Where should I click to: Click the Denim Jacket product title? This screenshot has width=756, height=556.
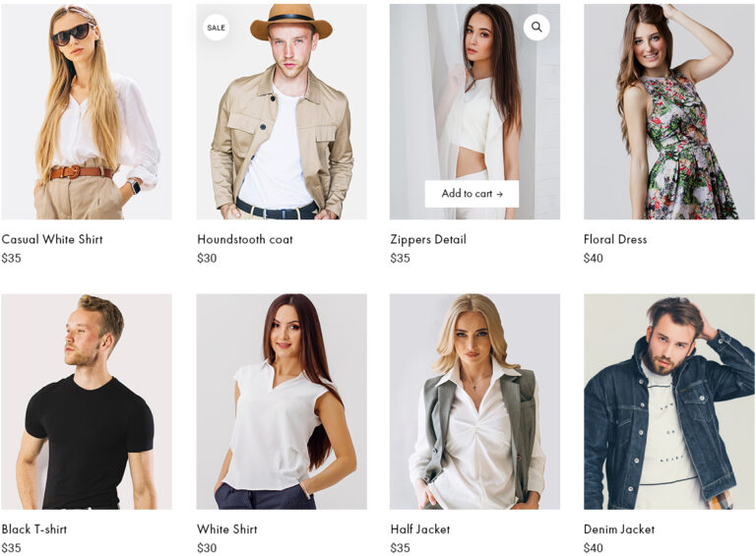pyautogui.click(x=619, y=529)
